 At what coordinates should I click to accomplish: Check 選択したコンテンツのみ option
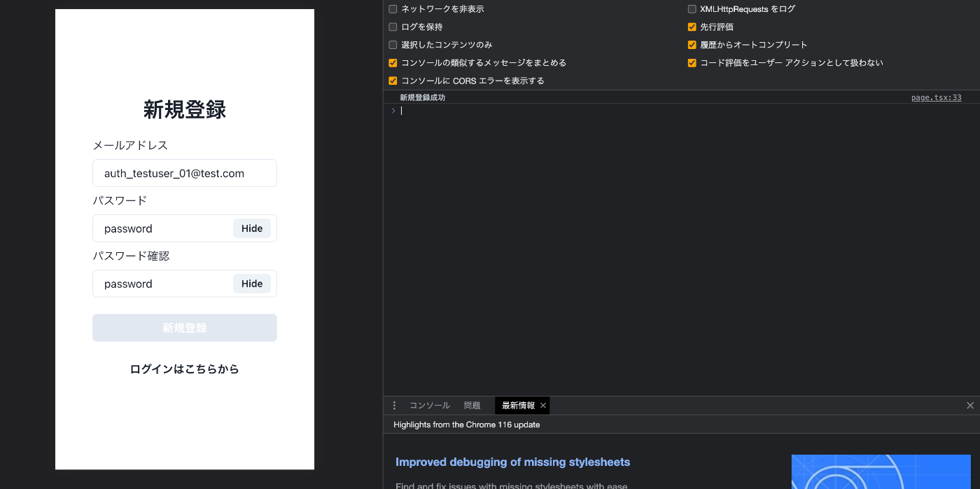[x=393, y=45]
